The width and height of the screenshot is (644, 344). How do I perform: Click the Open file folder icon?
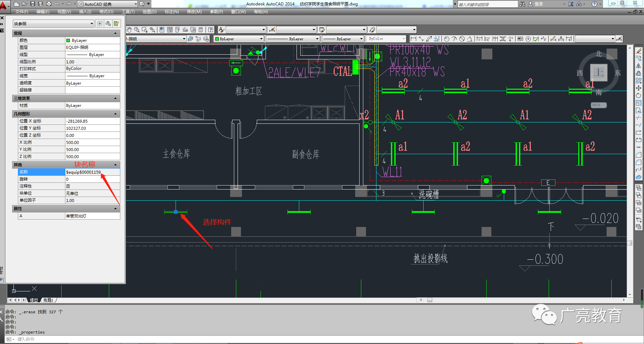pyautogui.click(x=25, y=4)
